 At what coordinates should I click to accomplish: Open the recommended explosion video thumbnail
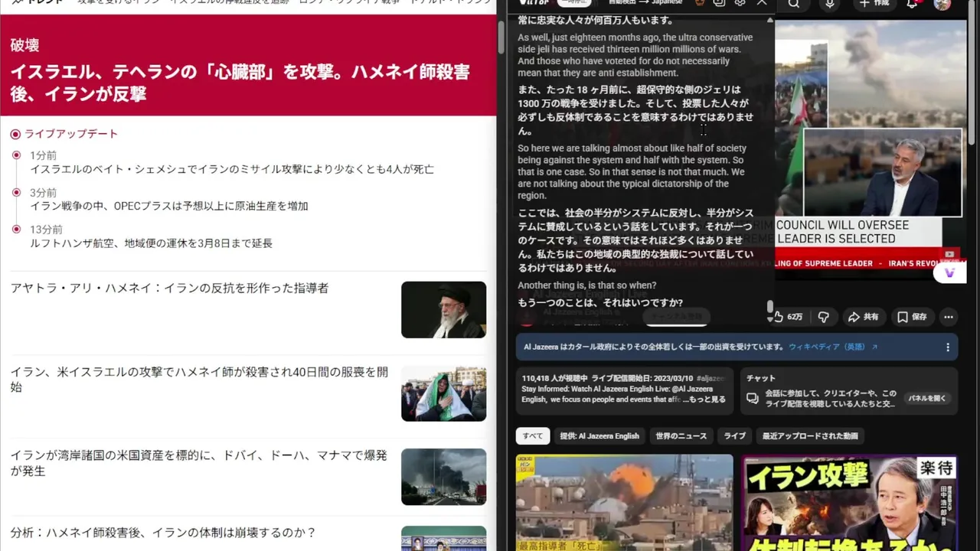[x=624, y=503]
